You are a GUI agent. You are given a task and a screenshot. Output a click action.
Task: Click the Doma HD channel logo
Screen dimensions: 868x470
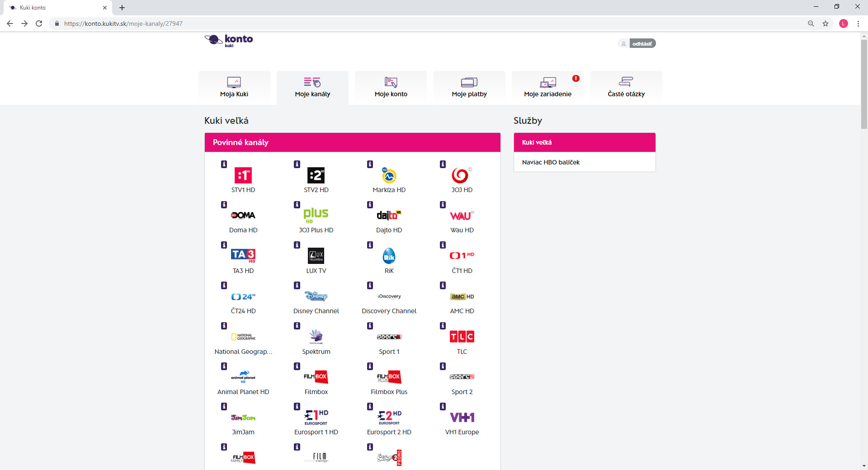pyautogui.click(x=243, y=216)
